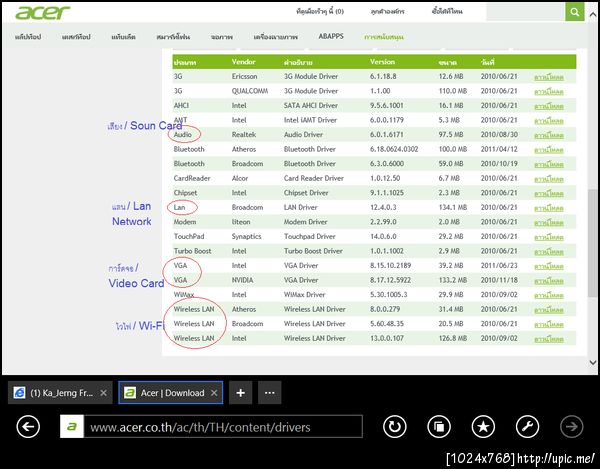Viewport: 600px width, 469px height.
Task: Download the Atheros Wireless LAN Driver
Action: coord(549,309)
